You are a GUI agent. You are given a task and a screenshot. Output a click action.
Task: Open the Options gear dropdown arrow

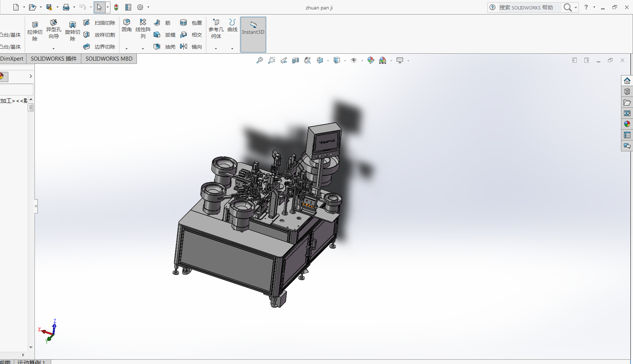[x=148, y=7]
